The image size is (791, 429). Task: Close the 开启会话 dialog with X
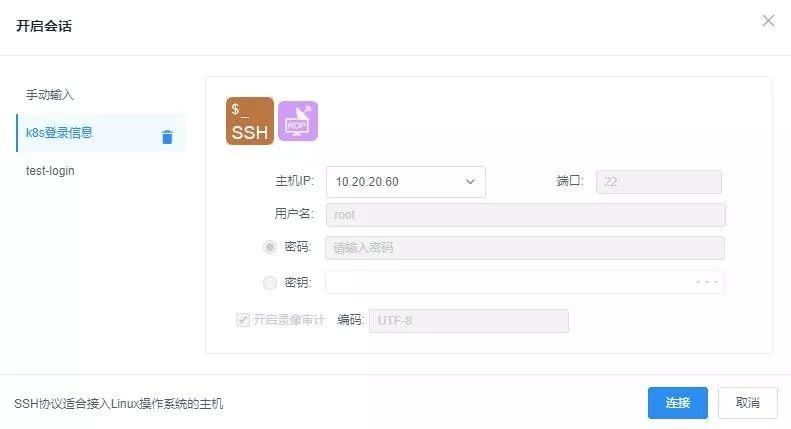click(768, 21)
